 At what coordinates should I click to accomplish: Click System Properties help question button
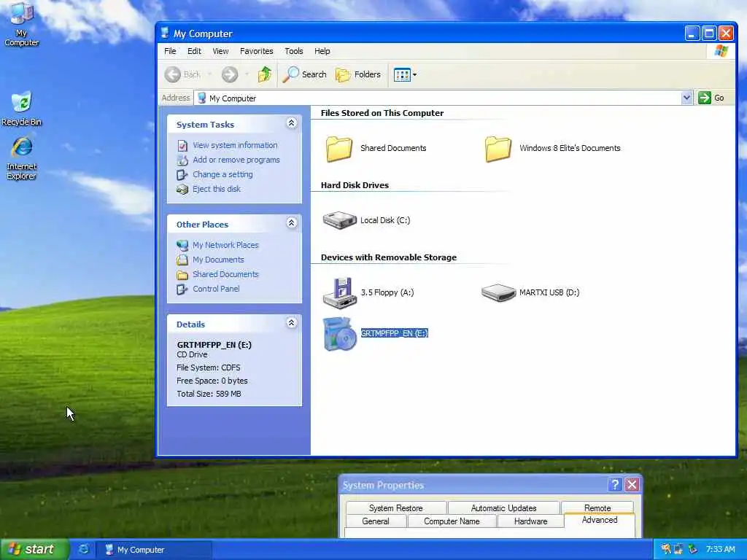click(614, 485)
